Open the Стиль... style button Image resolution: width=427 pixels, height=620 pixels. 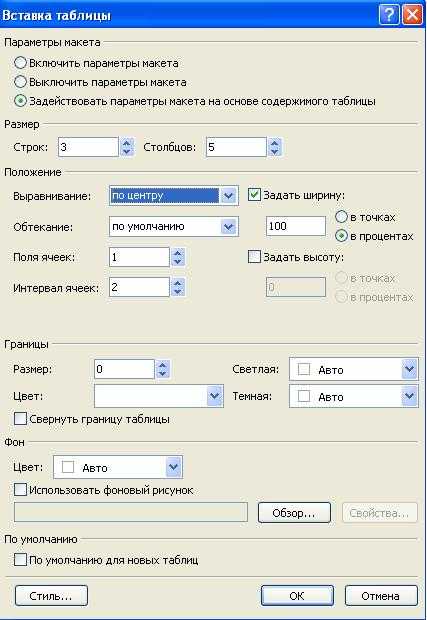click(51, 596)
